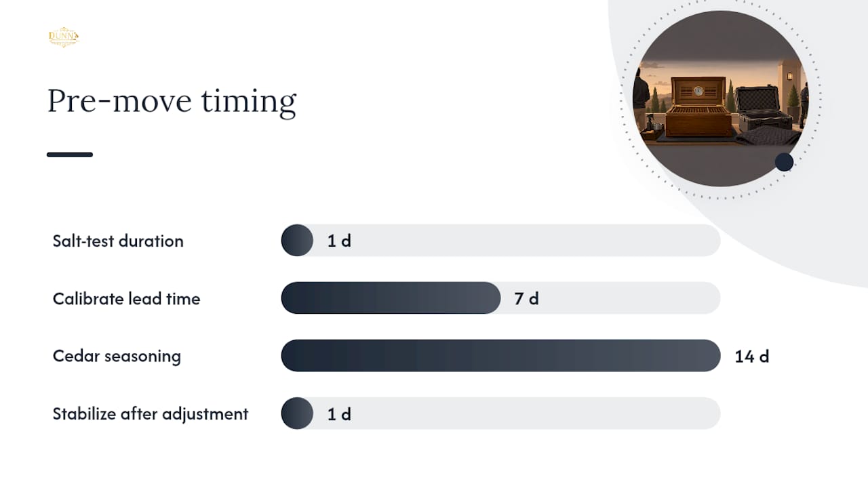Select the navy dot on photo edge
The width and height of the screenshot is (868, 488).
click(784, 162)
